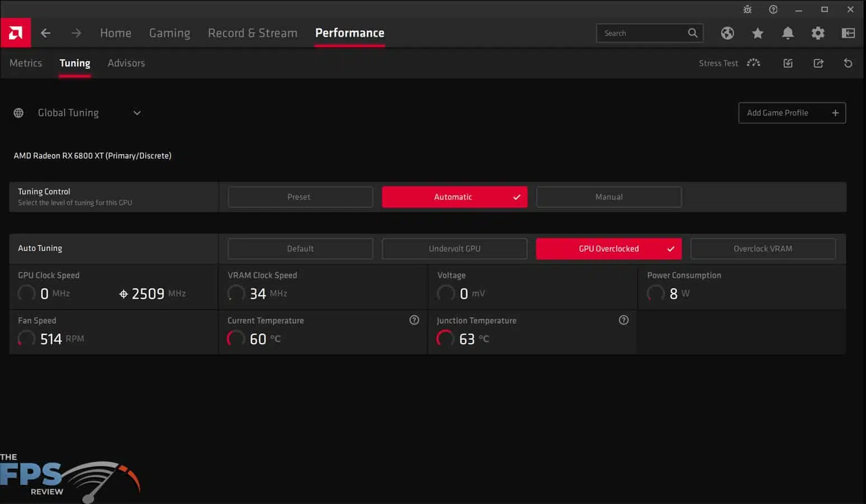866x504 pixels.
Task: Switch tuning control to Manual
Action: coord(608,197)
